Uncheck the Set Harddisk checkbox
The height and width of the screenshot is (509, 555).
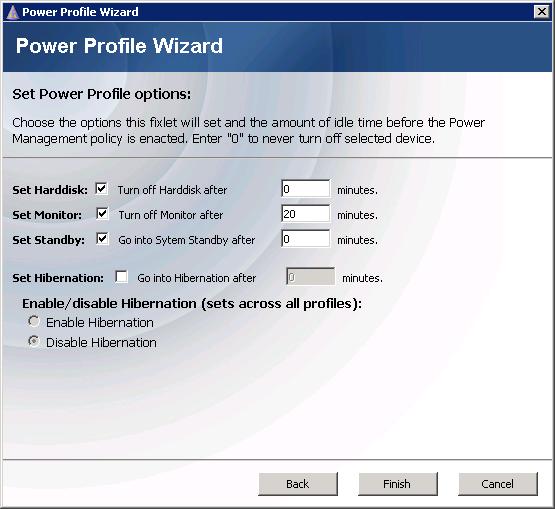102,189
